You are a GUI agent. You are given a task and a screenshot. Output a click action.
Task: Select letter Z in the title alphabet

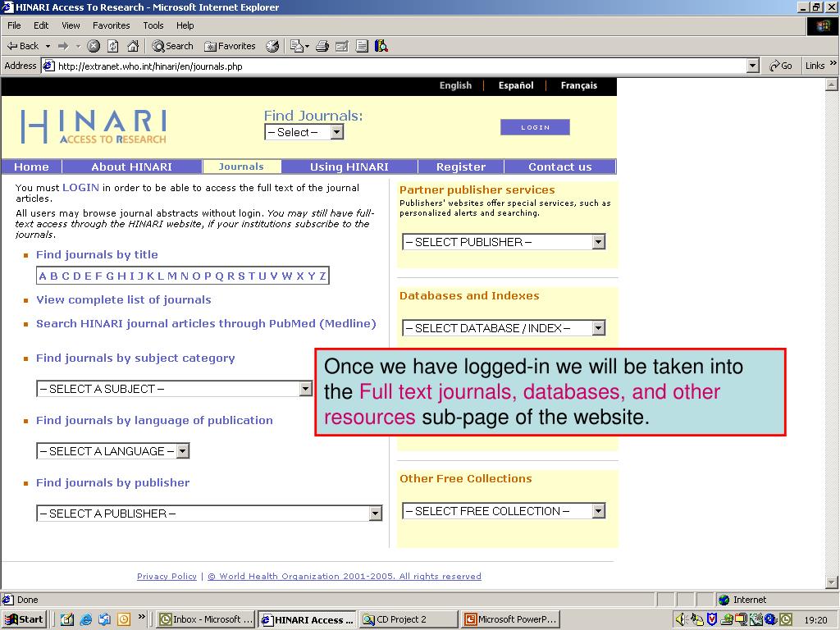(322, 276)
